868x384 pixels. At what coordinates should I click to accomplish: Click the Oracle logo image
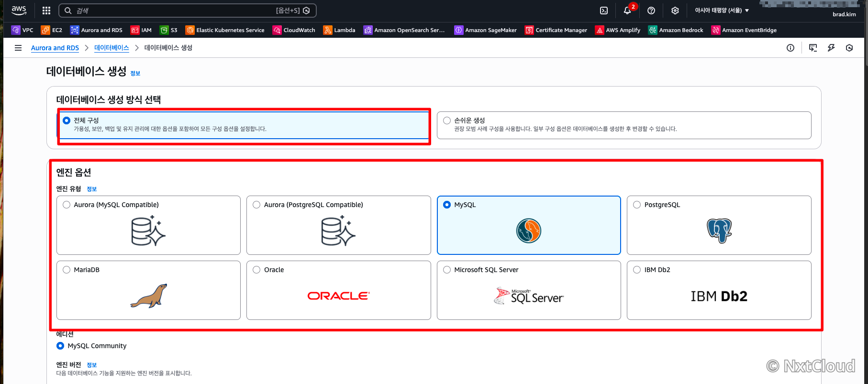pyautogui.click(x=339, y=296)
